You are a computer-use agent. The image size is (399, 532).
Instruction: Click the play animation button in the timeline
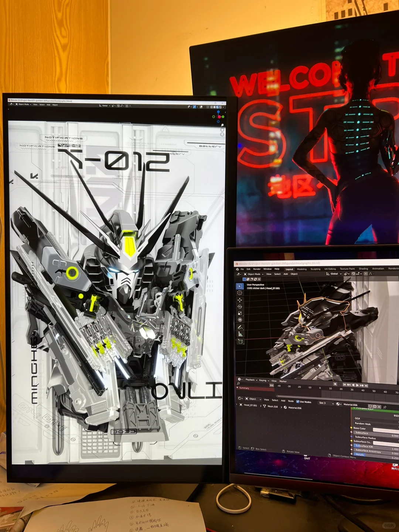(357, 385)
